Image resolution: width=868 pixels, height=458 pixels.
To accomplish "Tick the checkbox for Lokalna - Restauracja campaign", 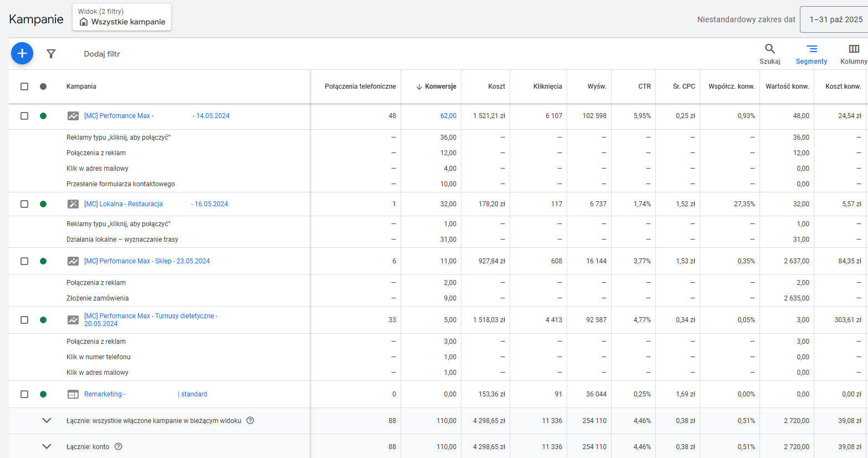I will pos(24,204).
